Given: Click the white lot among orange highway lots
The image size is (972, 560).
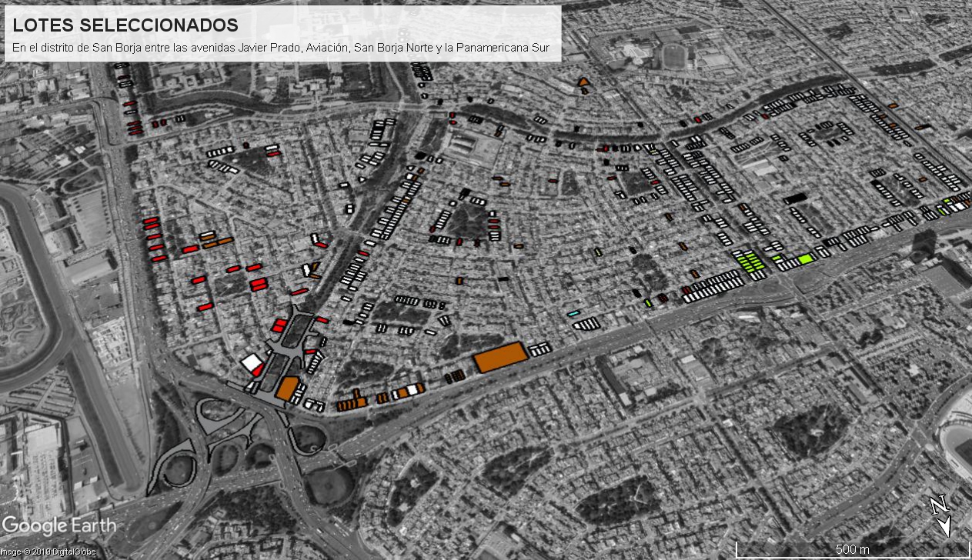Looking at the screenshot, I should click(x=413, y=390).
